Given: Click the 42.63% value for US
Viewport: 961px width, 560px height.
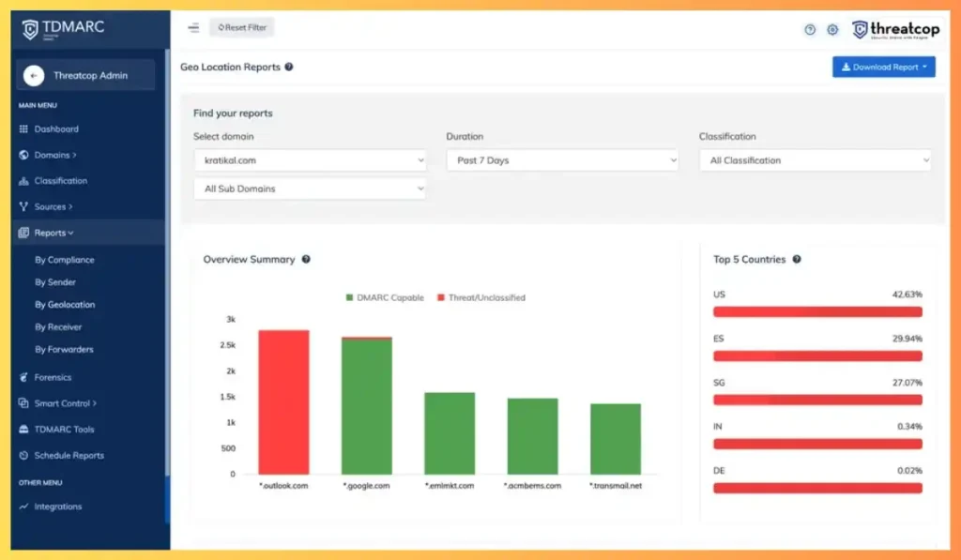Looking at the screenshot, I should tap(908, 295).
